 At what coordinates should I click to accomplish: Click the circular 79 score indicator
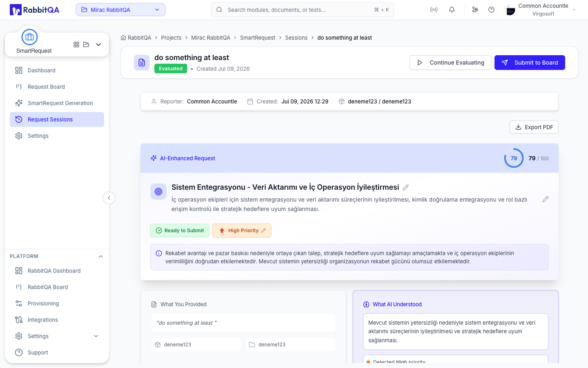point(514,158)
